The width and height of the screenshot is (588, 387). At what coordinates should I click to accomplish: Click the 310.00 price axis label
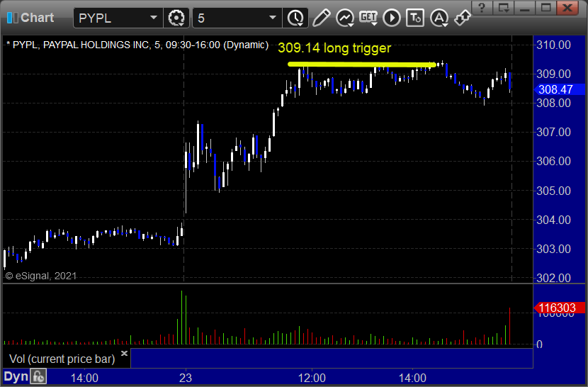pos(553,45)
